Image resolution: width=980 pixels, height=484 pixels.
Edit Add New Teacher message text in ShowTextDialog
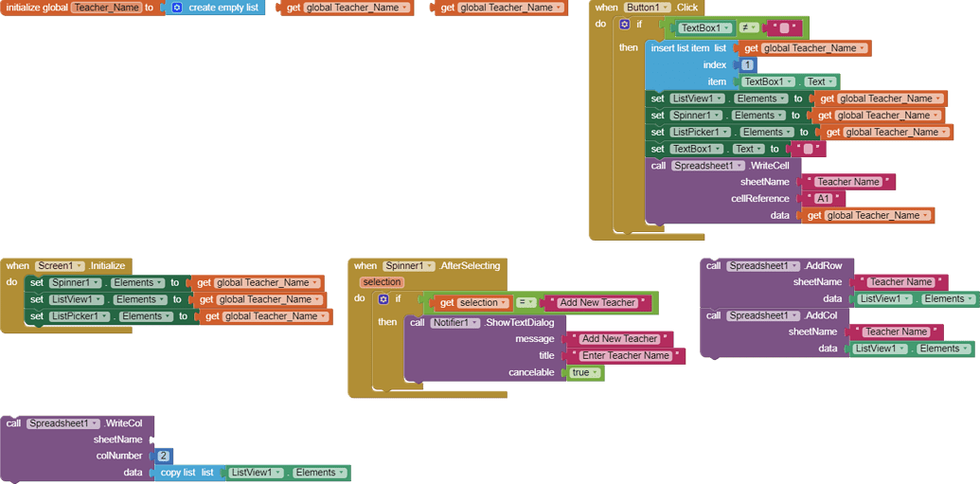coord(618,339)
